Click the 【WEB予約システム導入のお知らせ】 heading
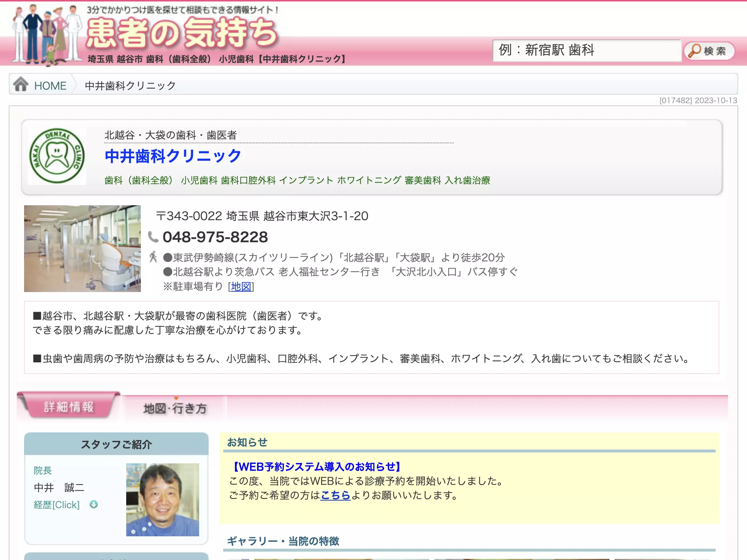This screenshot has width=747, height=560. pyautogui.click(x=317, y=467)
